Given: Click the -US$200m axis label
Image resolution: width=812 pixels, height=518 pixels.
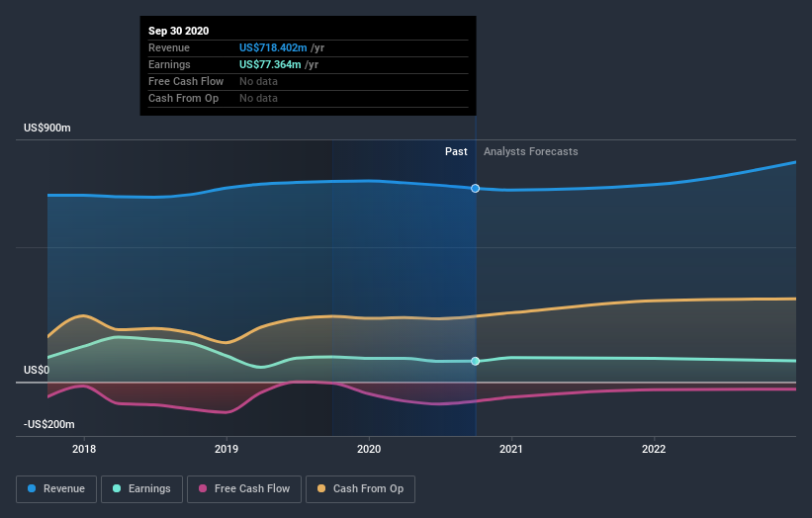Looking at the screenshot, I should (x=49, y=424).
